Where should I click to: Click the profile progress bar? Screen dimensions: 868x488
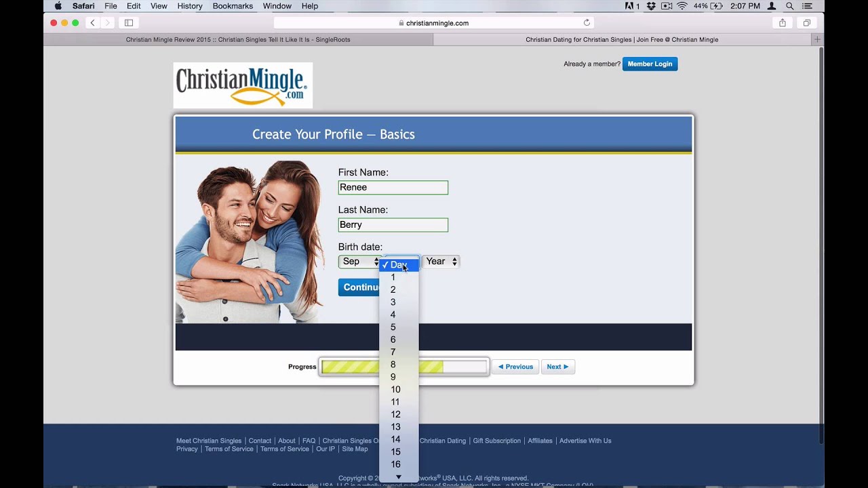[x=404, y=367]
